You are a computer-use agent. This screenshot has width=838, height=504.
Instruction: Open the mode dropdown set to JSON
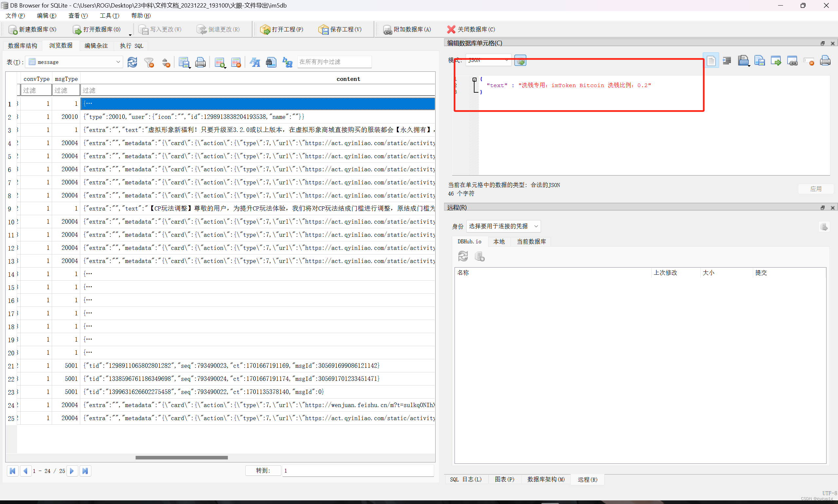click(488, 60)
